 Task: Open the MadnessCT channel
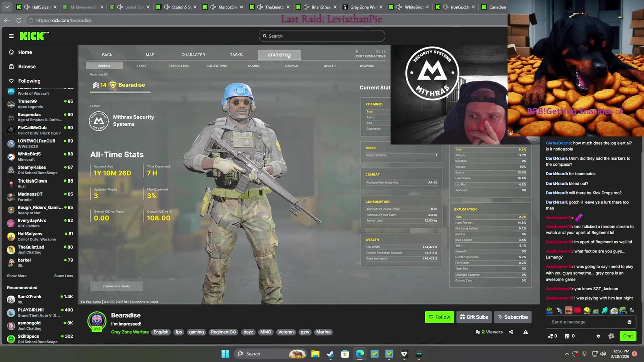tap(39, 197)
